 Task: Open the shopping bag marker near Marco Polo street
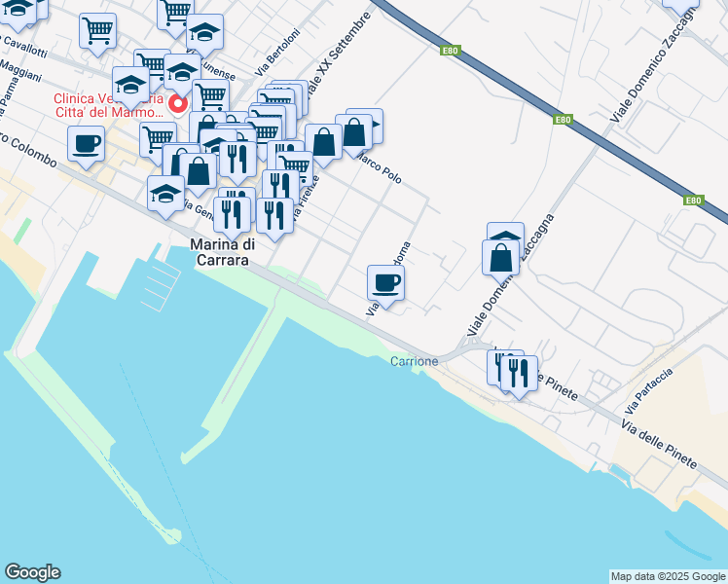pos(354,135)
